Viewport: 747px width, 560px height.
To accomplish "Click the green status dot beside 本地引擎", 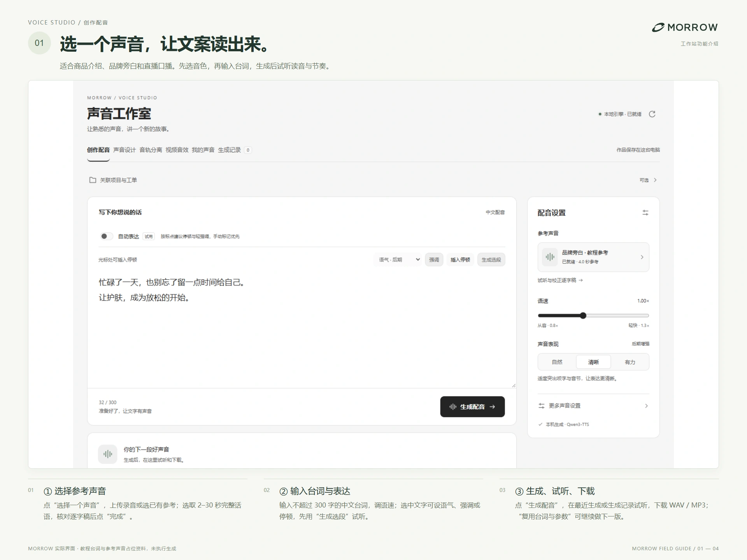I will point(600,114).
